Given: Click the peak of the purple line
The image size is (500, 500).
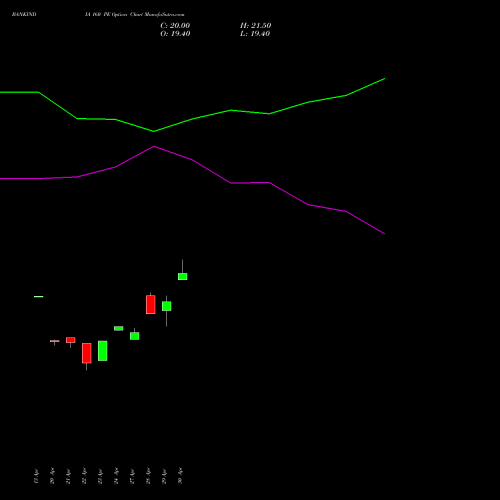Looking at the screenshot, I should 154,146.
